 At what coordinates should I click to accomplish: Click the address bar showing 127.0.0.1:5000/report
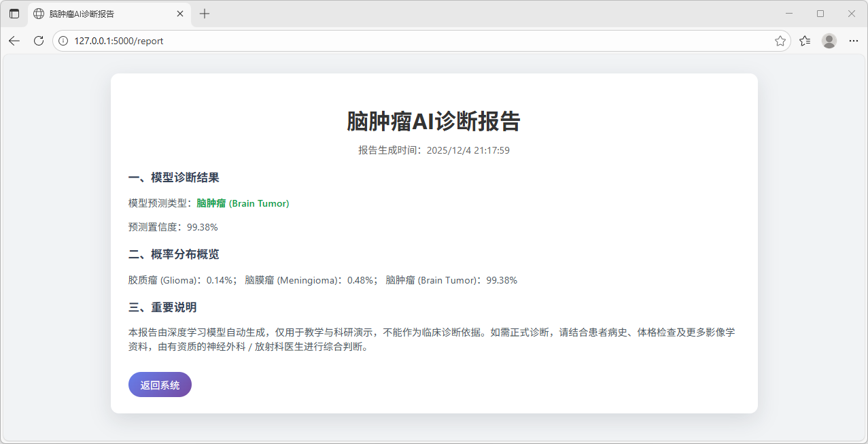click(x=408, y=41)
